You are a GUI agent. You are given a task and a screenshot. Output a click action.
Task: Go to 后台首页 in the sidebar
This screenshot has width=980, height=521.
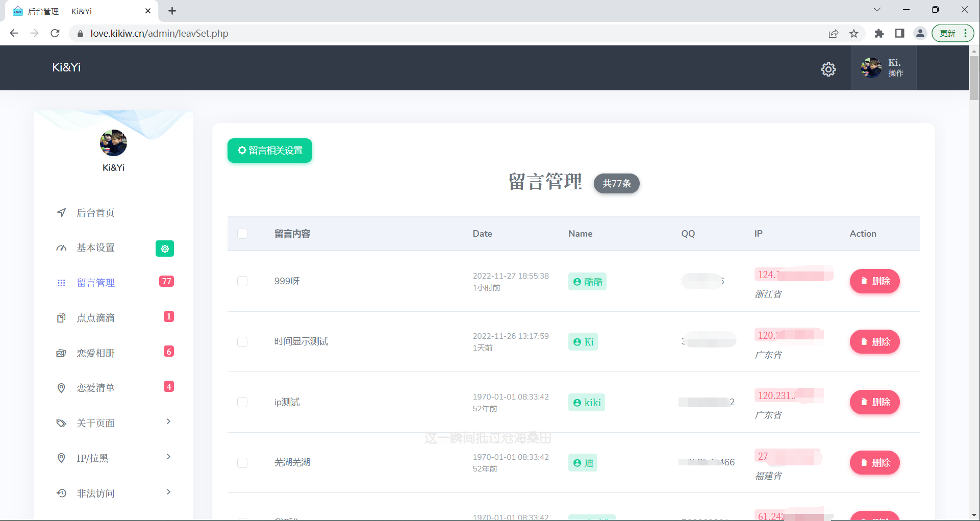coord(95,213)
